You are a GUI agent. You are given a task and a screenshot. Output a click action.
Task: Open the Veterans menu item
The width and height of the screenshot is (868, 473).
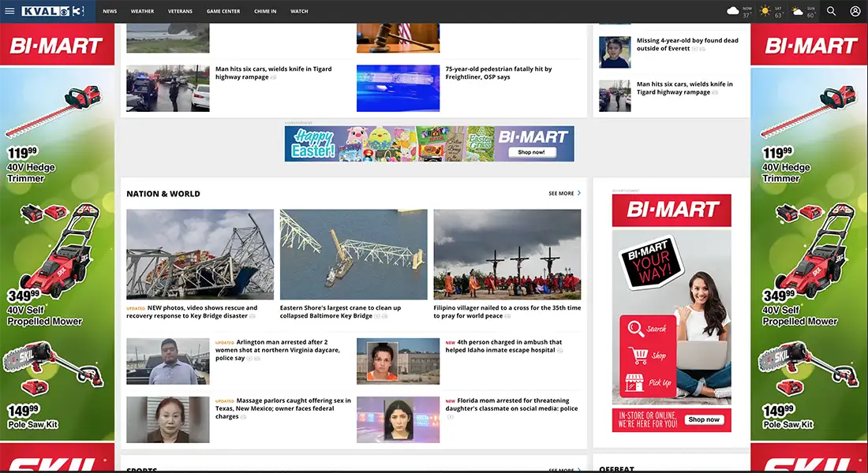point(180,11)
